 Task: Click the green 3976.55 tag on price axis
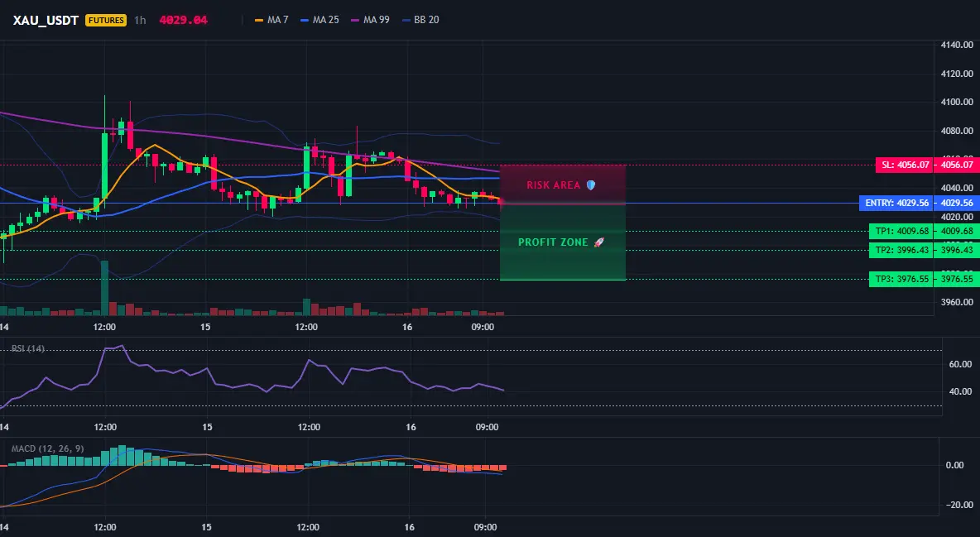point(956,280)
